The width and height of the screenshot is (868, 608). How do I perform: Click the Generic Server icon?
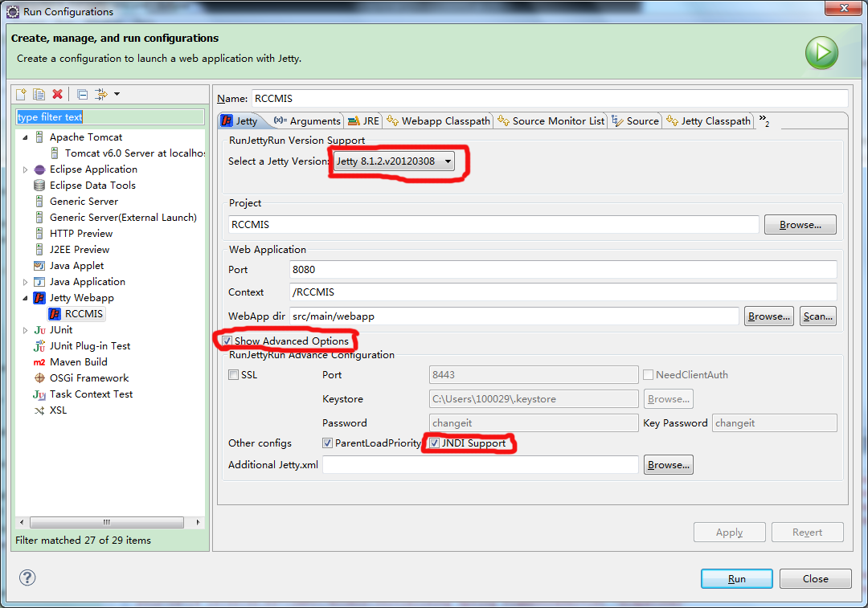pyautogui.click(x=39, y=202)
